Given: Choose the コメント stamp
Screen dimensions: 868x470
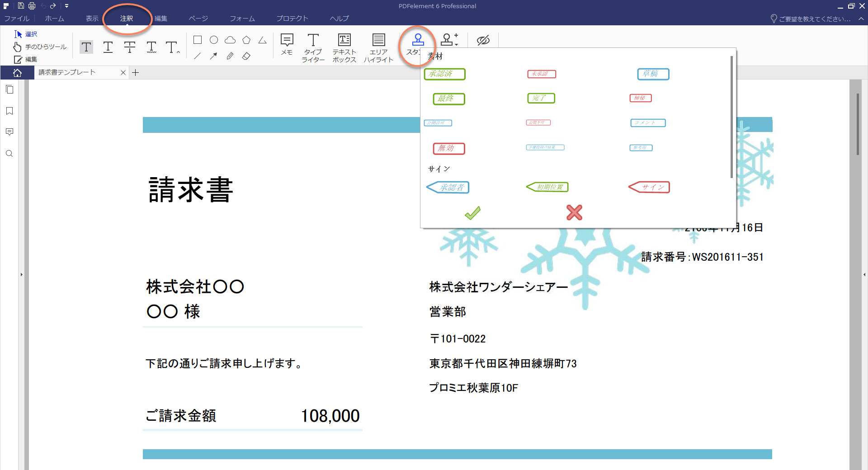Looking at the screenshot, I should 648,123.
